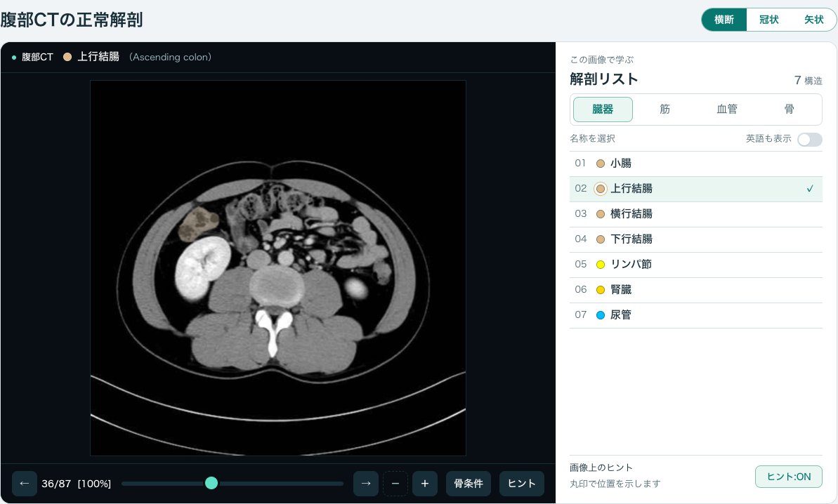This screenshot has width=838, height=504.
Task: Go to next slice with right arrow
Action: click(x=366, y=484)
